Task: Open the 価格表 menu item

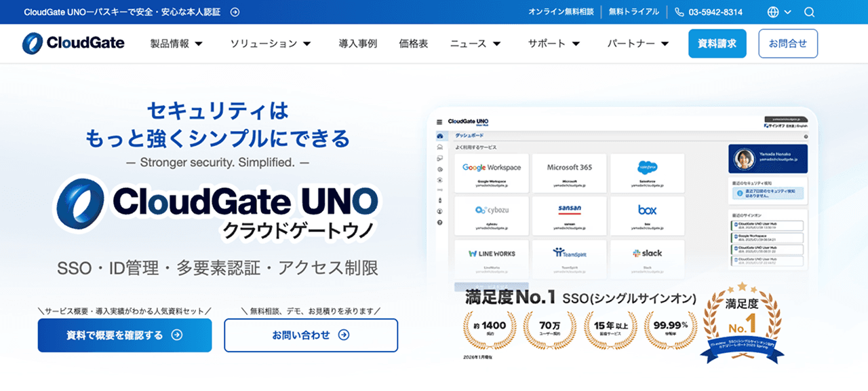Action: coord(414,43)
